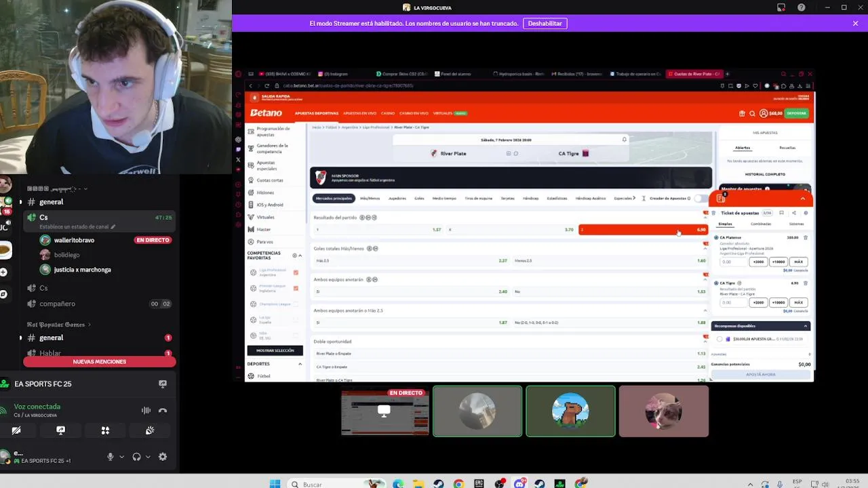
Task: Open Apuestas en Vivo in Betano menu
Action: [x=359, y=113]
